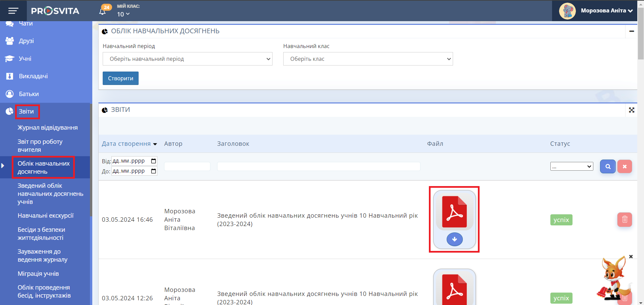Open Учні in the sidebar
This screenshot has width=644, height=305.
[x=25, y=59]
